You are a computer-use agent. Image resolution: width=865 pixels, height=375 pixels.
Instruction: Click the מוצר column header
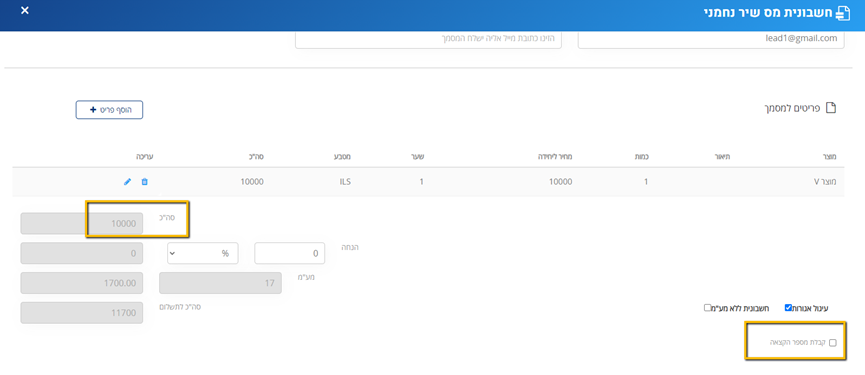pyautogui.click(x=830, y=157)
